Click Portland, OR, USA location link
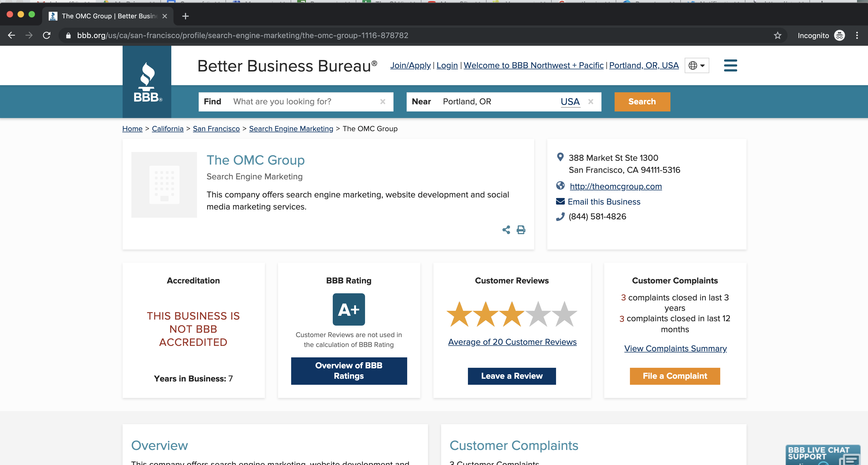Viewport: 868px width, 465px height. tap(644, 65)
